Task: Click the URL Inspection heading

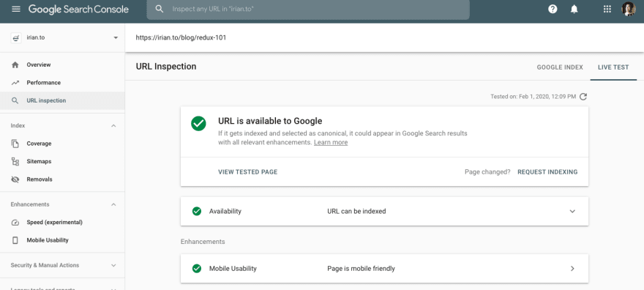Action: 166,67
